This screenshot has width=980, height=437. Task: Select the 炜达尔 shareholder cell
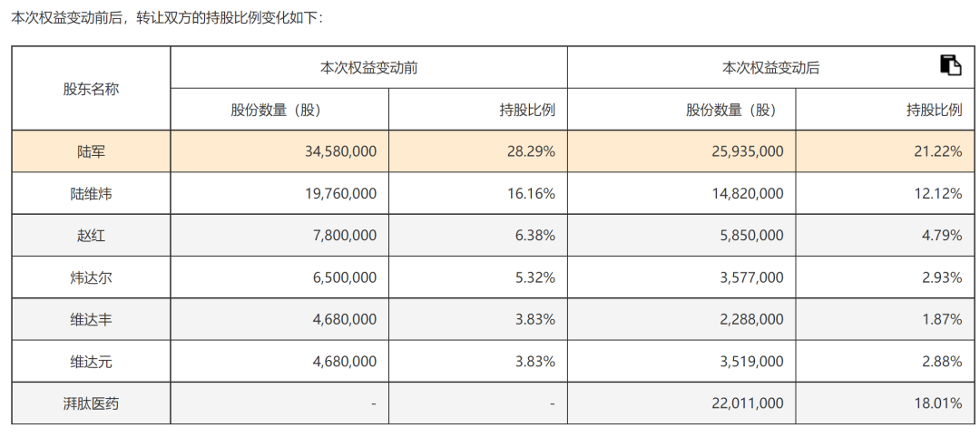(x=92, y=277)
